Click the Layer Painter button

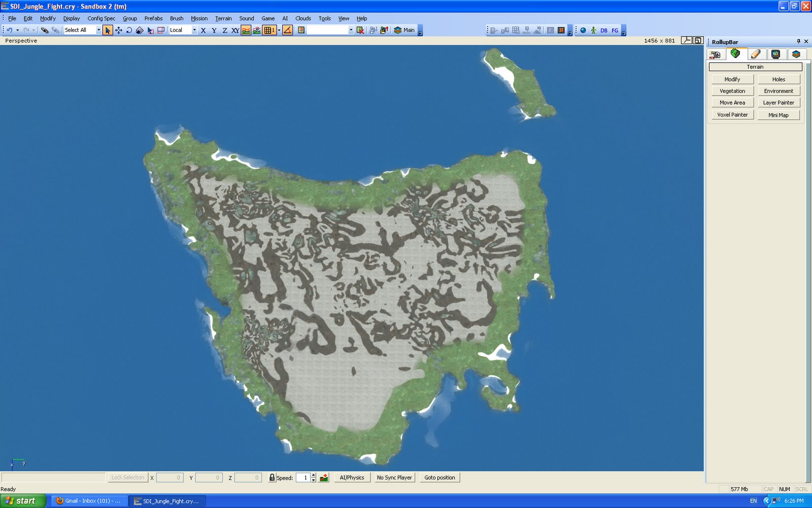pyautogui.click(x=779, y=103)
